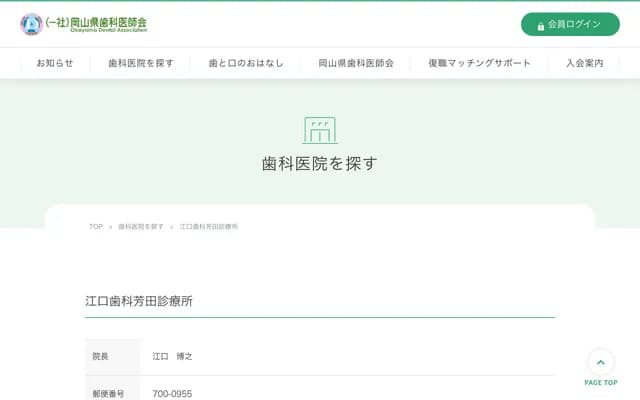Viewport: 640px width, 400px height.
Task: Click the PAGE TOP up-arrow circle
Action: pyautogui.click(x=601, y=362)
